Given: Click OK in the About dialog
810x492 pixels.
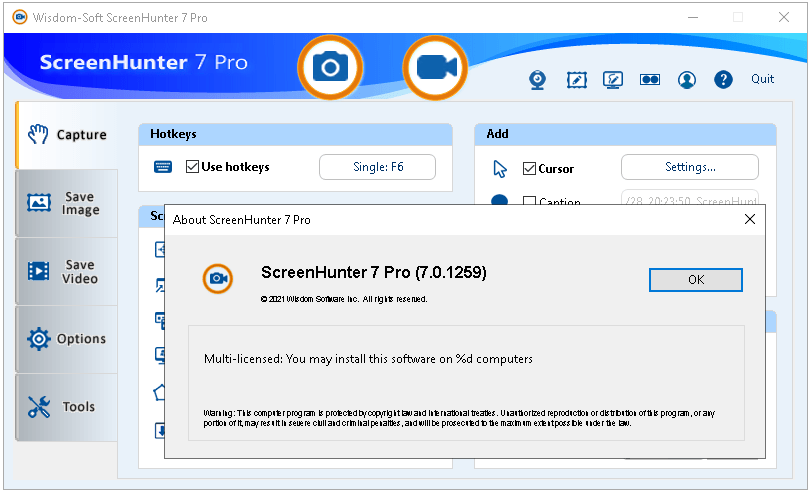Looking at the screenshot, I should 696,280.
